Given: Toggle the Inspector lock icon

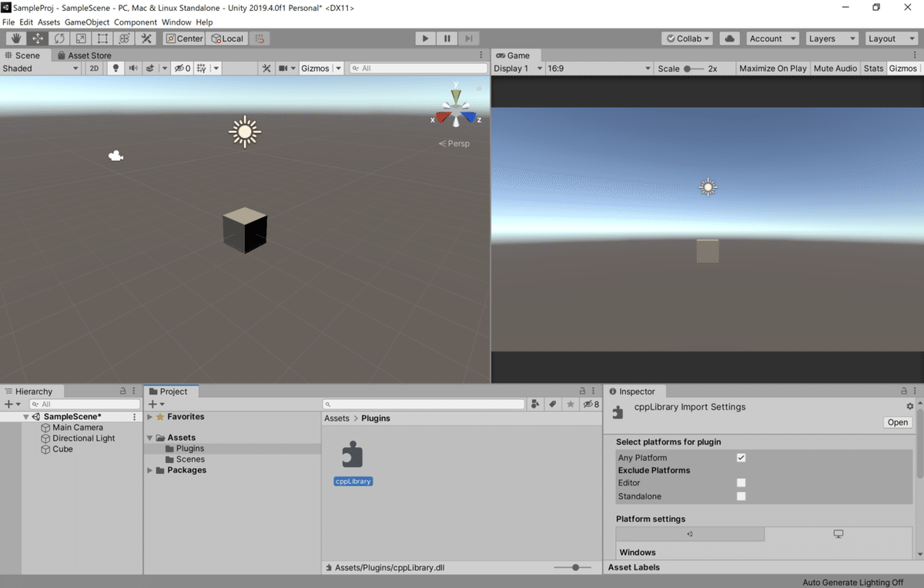Looking at the screenshot, I should [902, 391].
